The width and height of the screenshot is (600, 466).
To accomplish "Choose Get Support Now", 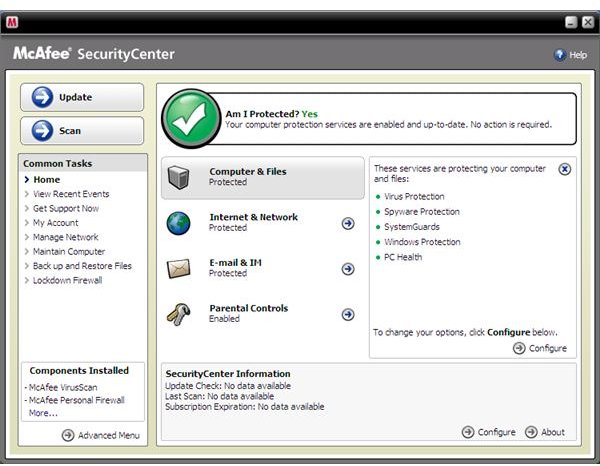I will coord(66,209).
